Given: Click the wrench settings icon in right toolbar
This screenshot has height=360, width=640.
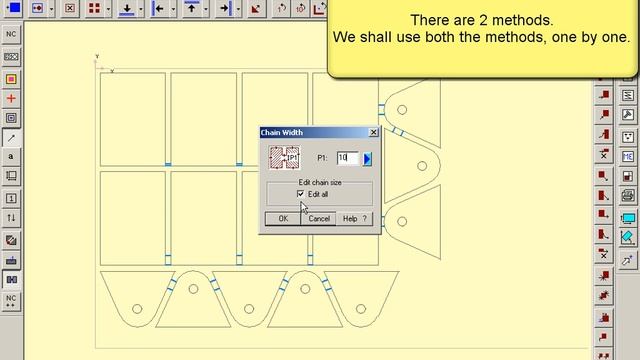Looking at the screenshot, I should point(628,115).
